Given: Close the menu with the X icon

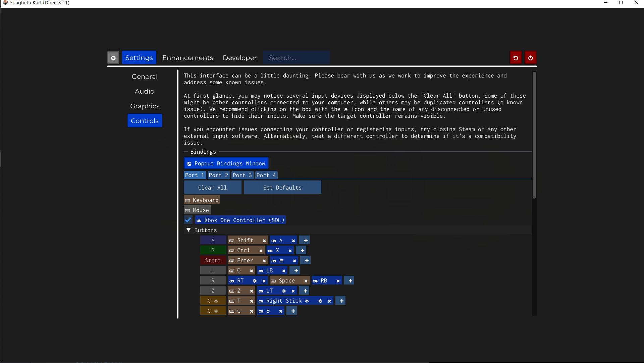Looking at the screenshot, I should click(113, 58).
